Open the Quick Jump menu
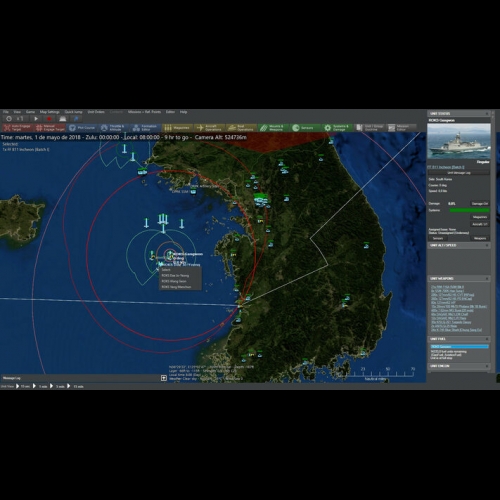The height and width of the screenshot is (500, 500). pyautogui.click(x=73, y=112)
